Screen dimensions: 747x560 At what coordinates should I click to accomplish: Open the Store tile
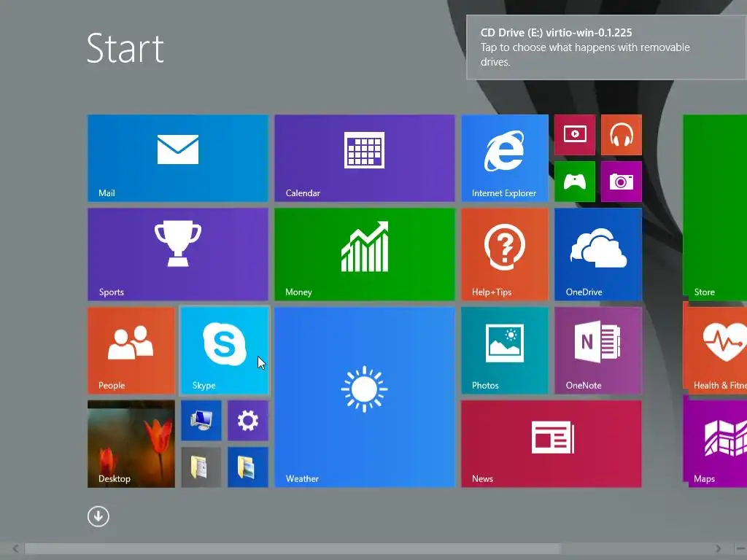point(715,208)
